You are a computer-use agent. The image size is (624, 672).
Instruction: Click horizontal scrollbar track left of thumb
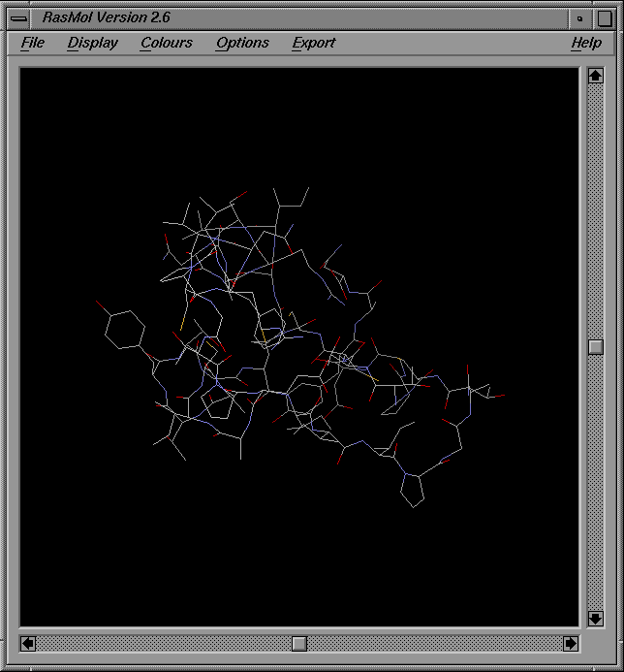(165, 643)
